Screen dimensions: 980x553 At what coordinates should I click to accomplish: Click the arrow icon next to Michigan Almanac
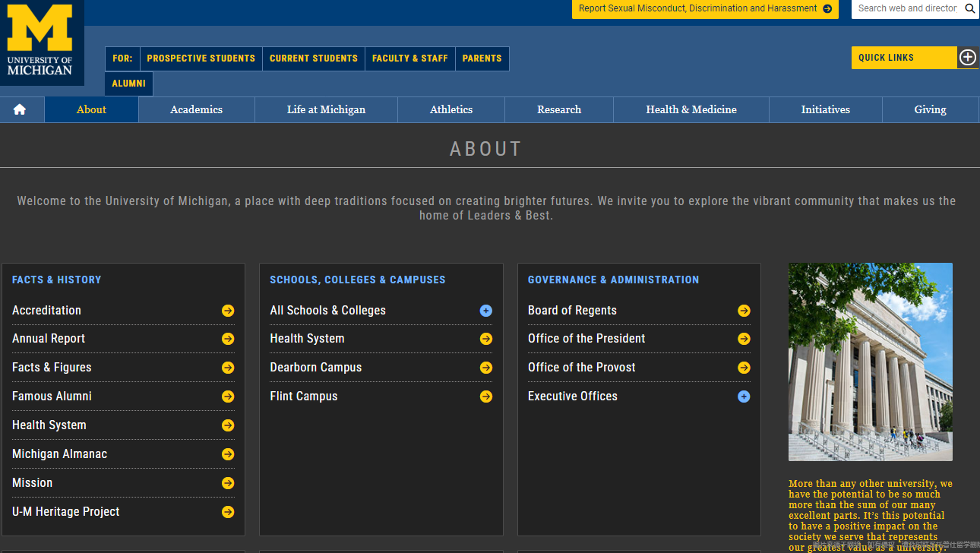[228, 454]
